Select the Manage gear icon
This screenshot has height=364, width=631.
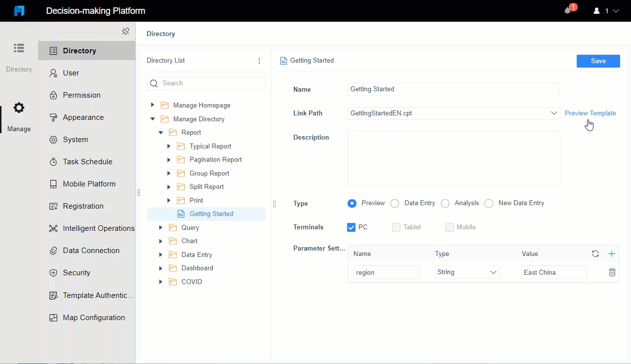[x=19, y=108]
